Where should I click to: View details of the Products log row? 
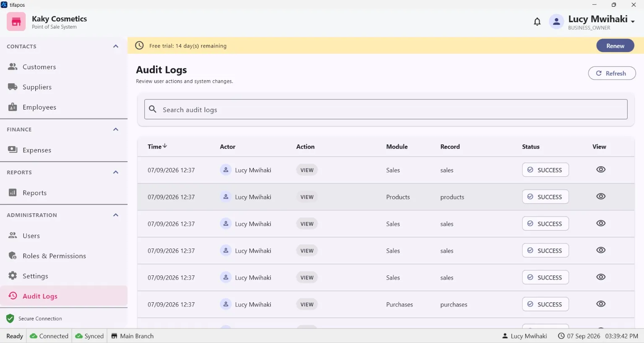point(601,196)
